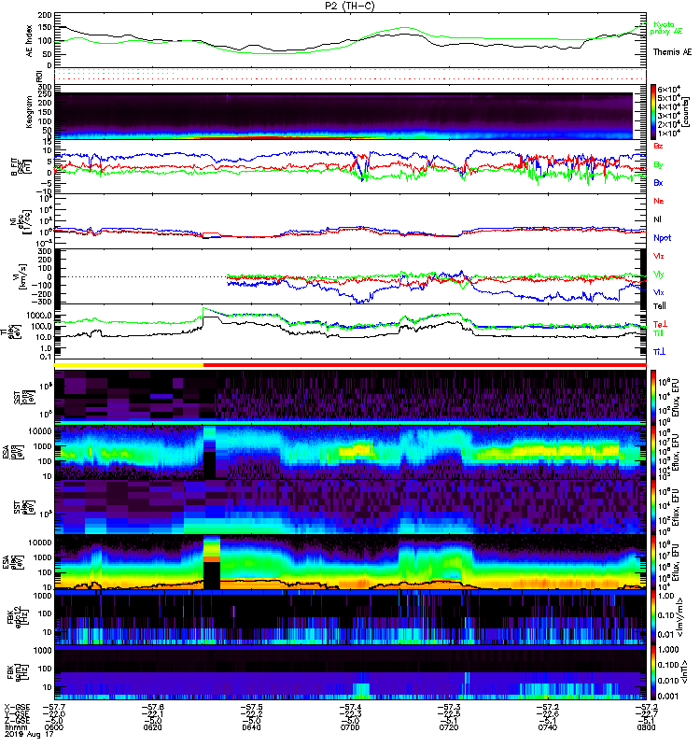Click the FBK edc12 axis label
The height and width of the screenshot is (747, 700).
click(19, 617)
